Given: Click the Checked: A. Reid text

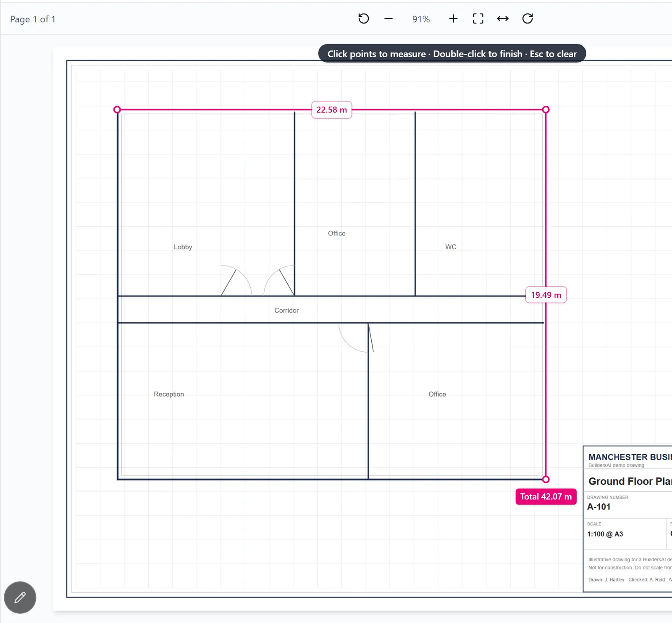Looking at the screenshot, I should pos(646,580).
